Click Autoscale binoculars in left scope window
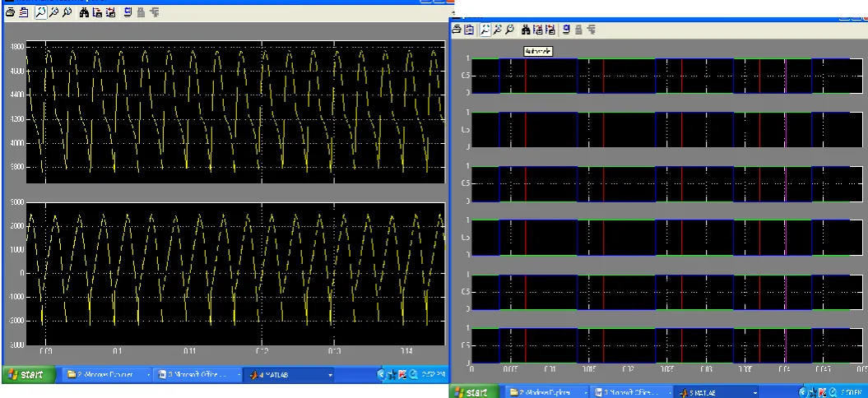The height and width of the screenshot is (398, 868). point(84,12)
